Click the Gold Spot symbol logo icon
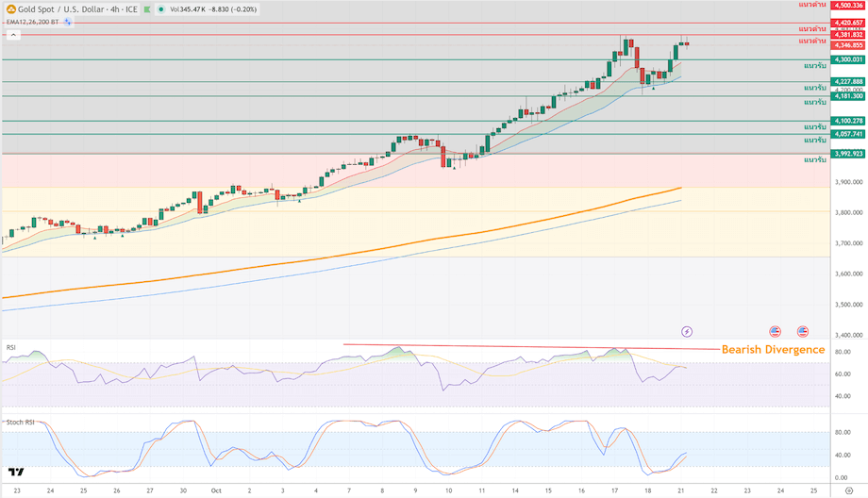Image resolution: width=868 pixels, height=498 pixels. coord(10,8)
